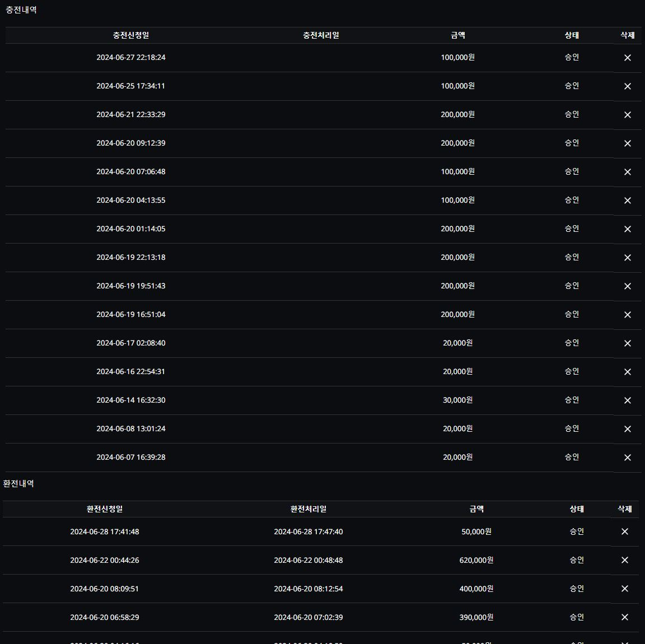The height and width of the screenshot is (644, 645).
Task: Click the 환전처리일 column header
Action: pos(309,509)
